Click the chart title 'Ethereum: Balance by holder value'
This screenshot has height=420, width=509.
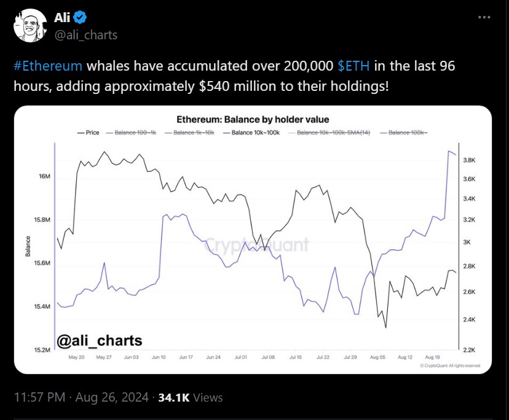pyautogui.click(x=253, y=119)
